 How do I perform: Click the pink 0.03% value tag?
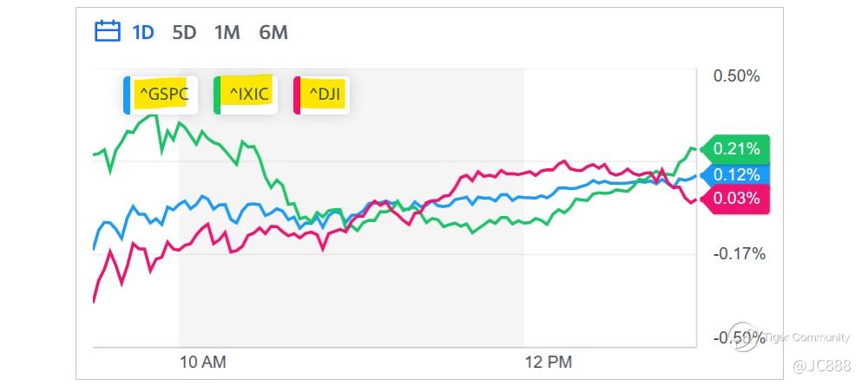click(x=736, y=199)
